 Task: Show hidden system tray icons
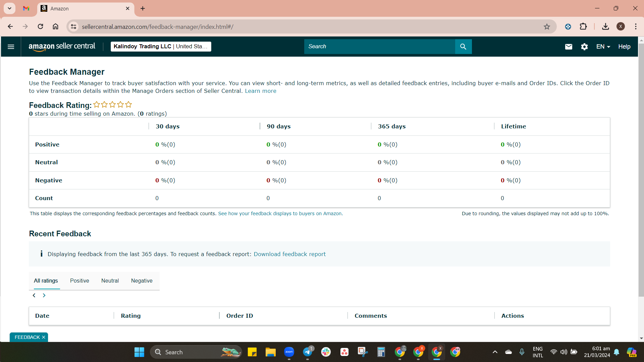tap(495, 352)
